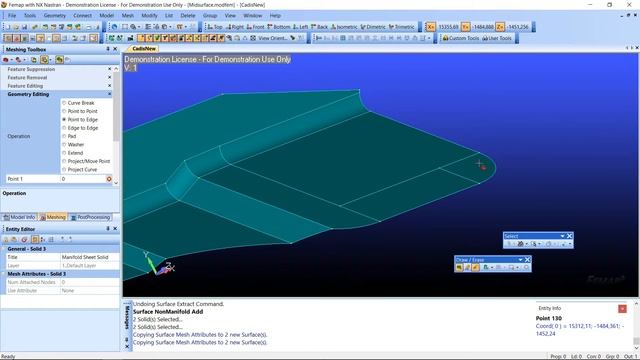Open the Help menu
The width and height of the screenshot is (640, 360).
pyautogui.click(x=275, y=16)
